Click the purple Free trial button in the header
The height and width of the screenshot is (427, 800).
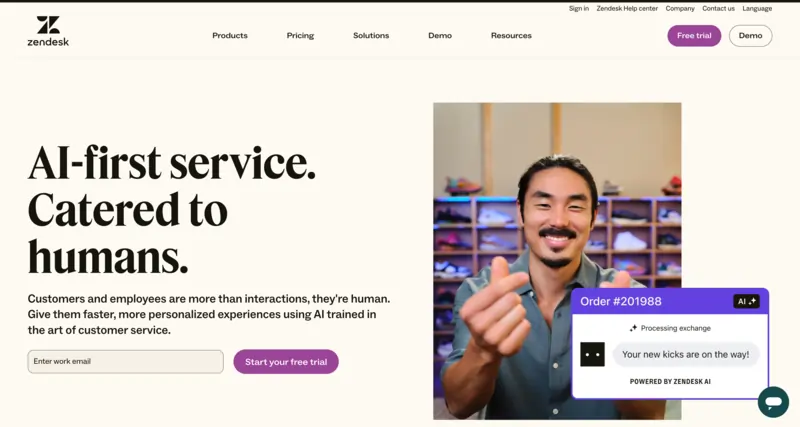pyautogui.click(x=694, y=36)
